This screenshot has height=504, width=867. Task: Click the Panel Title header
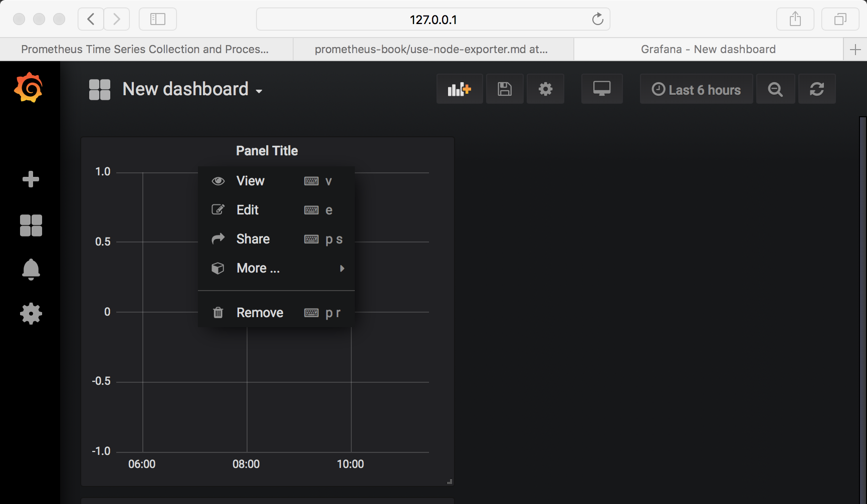267,151
